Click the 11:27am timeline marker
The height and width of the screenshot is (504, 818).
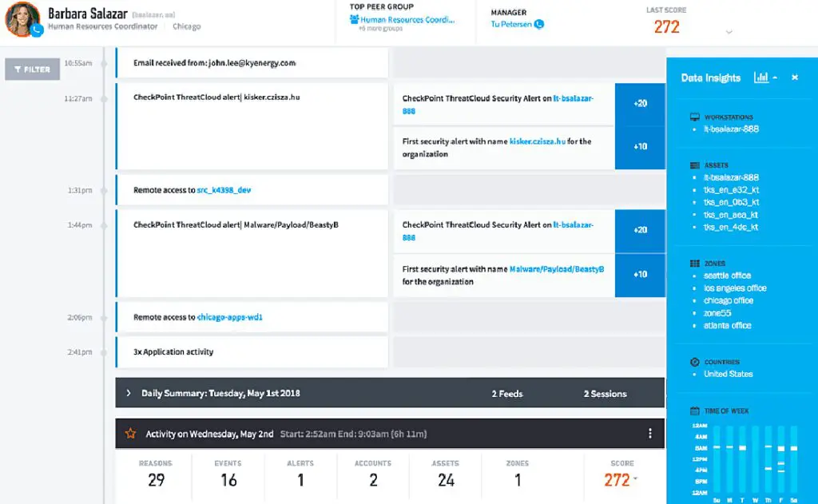coord(104,99)
